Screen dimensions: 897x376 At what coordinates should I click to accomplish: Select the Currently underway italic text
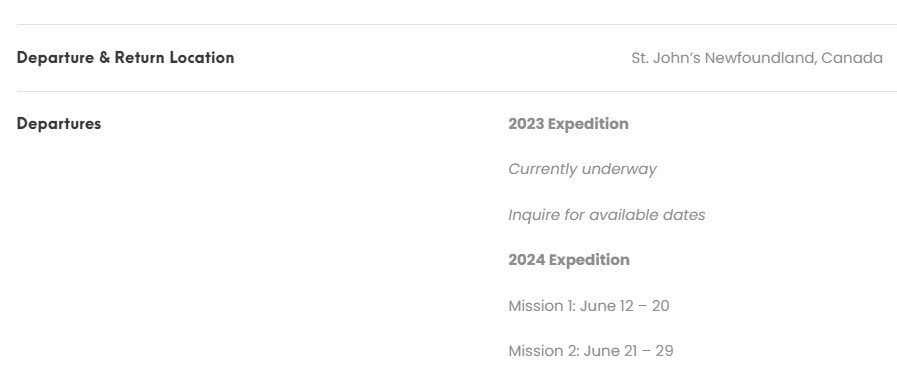click(582, 169)
